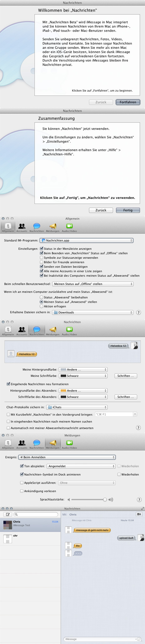Open help button in Allgemein window
The image size is (145, 644).
(138, 312)
